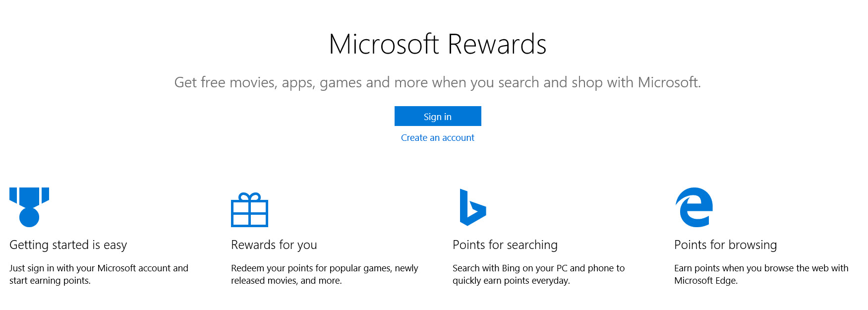Click the 'start earning points.' text line

pyautogui.click(x=50, y=281)
